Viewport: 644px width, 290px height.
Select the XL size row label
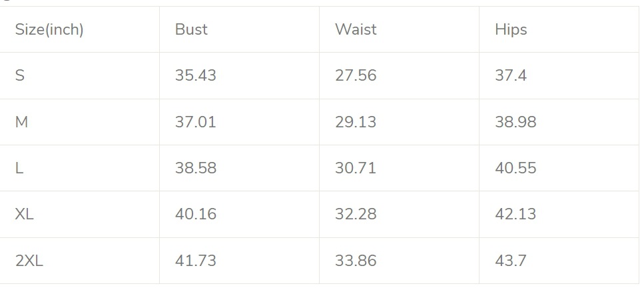[x=25, y=214]
